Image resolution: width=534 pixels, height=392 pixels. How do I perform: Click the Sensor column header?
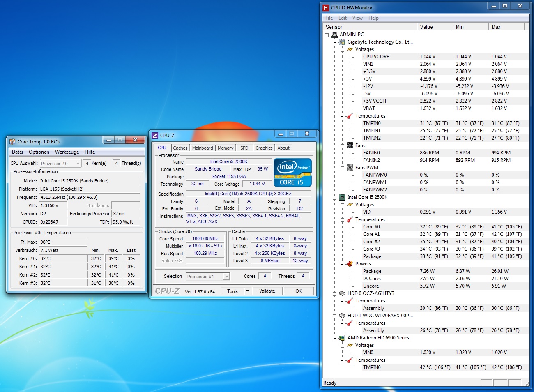(370, 27)
